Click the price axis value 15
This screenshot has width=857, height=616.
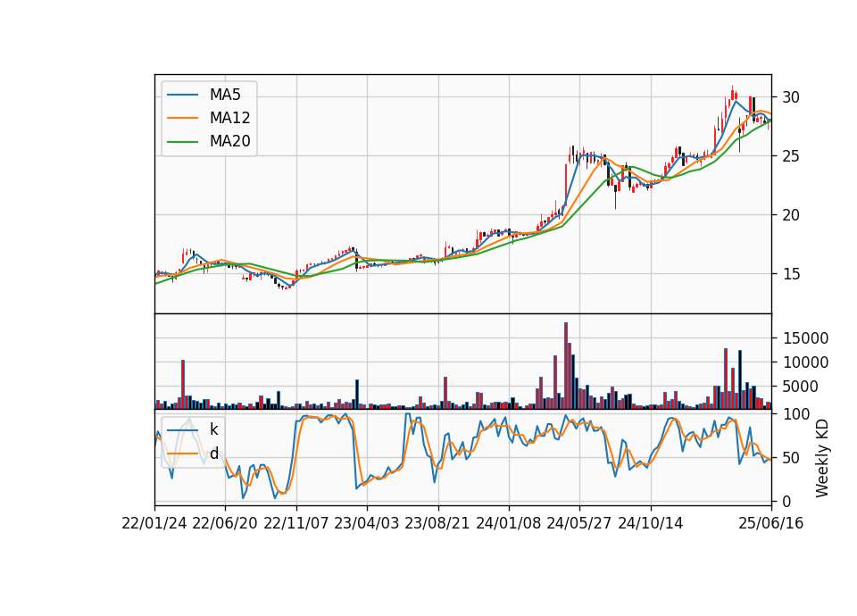[x=790, y=274]
